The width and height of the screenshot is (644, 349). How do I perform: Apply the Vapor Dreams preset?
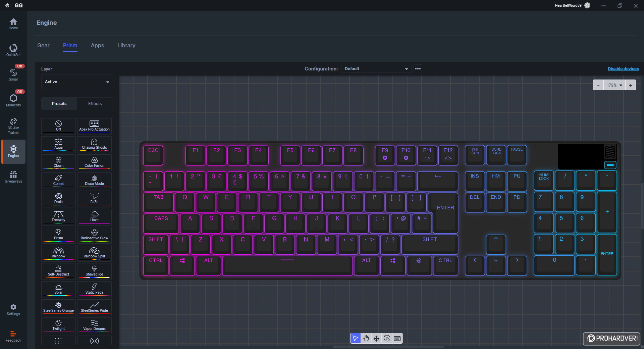(x=94, y=326)
